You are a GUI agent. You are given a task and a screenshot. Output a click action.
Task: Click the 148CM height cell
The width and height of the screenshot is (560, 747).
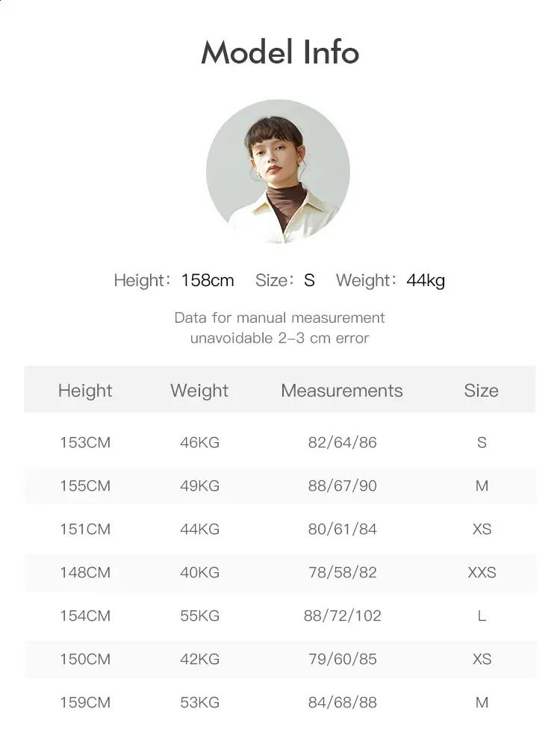pyautogui.click(x=85, y=572)
